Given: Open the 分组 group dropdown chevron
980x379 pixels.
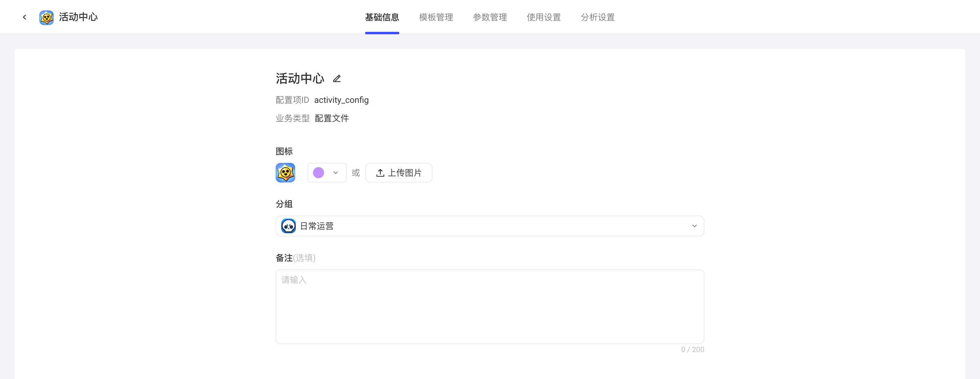Looking at the screenshot, I should coord(694,226).
